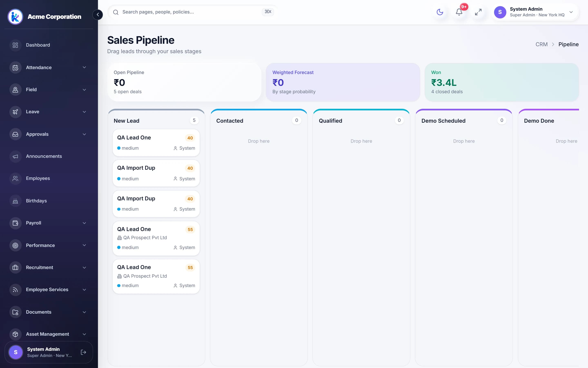Viewport: 588px width, 368px height.
Task: Click the CRM breadcrumb link
Action: tap(541, 44)
